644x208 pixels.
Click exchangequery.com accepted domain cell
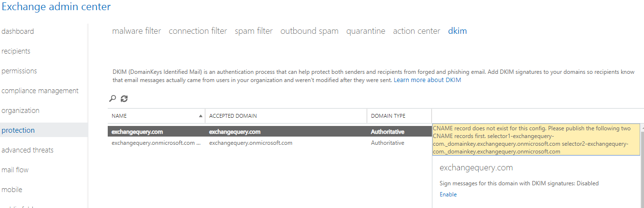[x=235, y=132]
